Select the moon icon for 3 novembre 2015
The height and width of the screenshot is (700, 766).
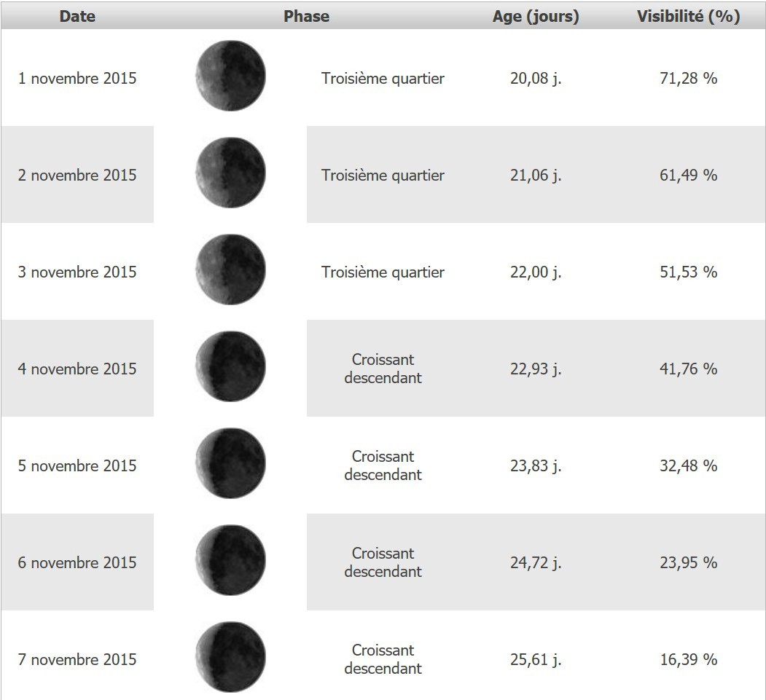(x=230, y=270)
